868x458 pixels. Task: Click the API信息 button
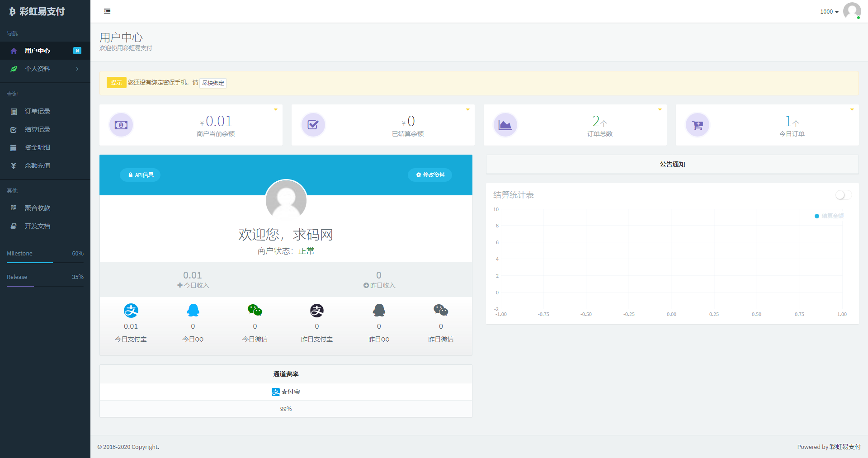coord(140,175)
